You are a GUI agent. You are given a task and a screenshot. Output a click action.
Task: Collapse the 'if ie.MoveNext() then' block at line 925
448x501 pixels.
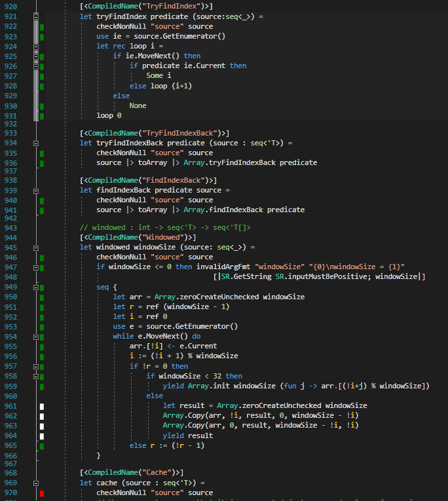pyautogui.click(x=36, y=57)
